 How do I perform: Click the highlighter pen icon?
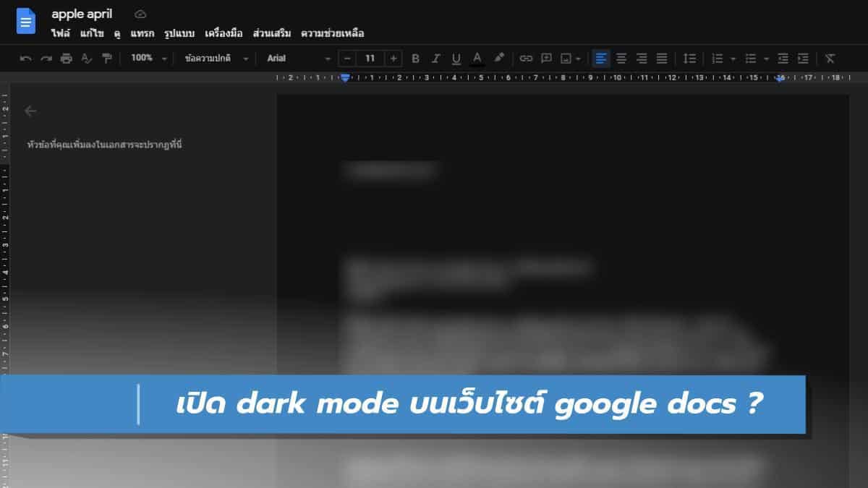(498, 59)
